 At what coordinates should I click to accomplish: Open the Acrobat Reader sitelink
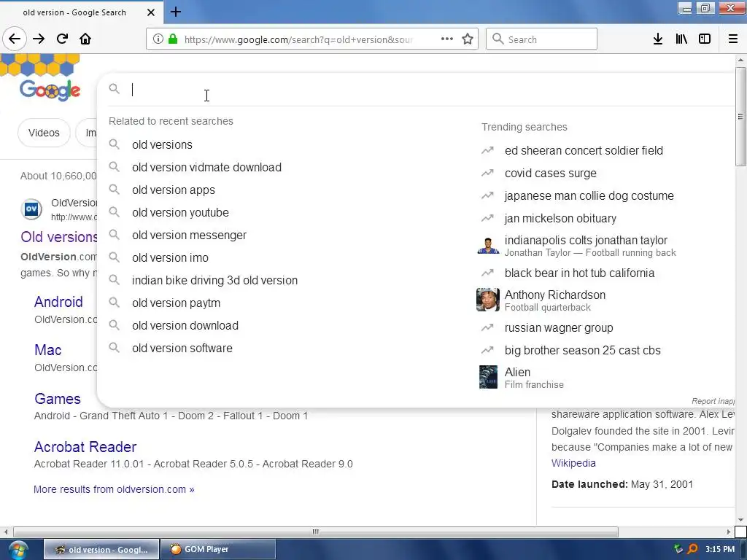tap(85, 447)
